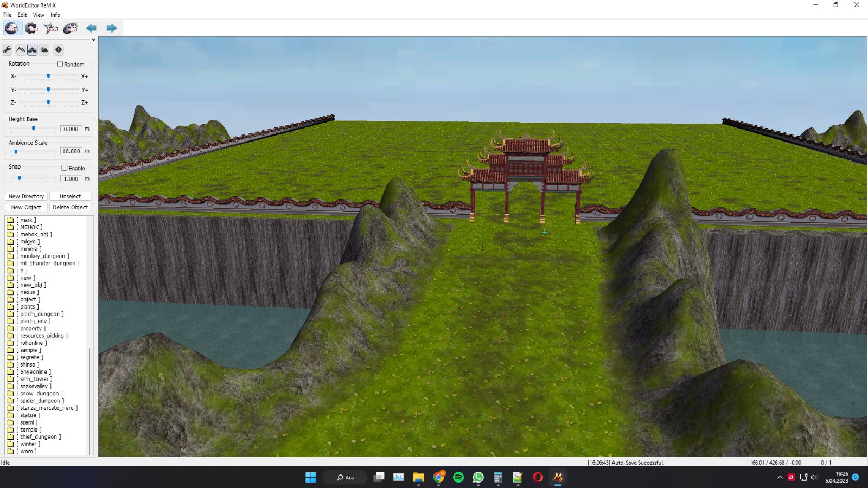Select the Shyeonline folder
This screenshot has width=868, height=488.
pyautogui.click(x=29, y=372)
